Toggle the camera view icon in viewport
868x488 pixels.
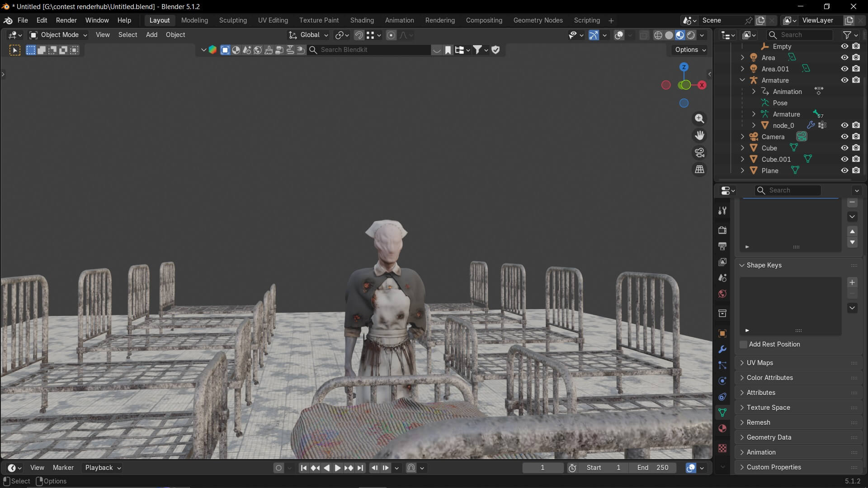coord(699,153)
